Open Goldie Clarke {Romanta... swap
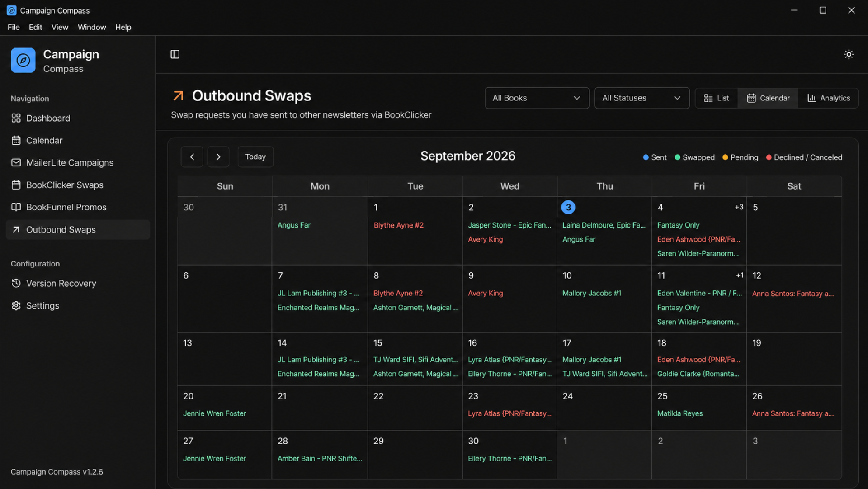 [698, 374]
